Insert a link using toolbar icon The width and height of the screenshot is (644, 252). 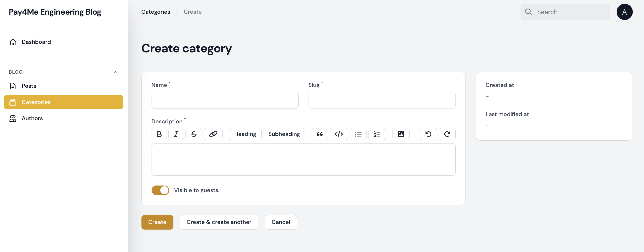(x=213, y=134)
